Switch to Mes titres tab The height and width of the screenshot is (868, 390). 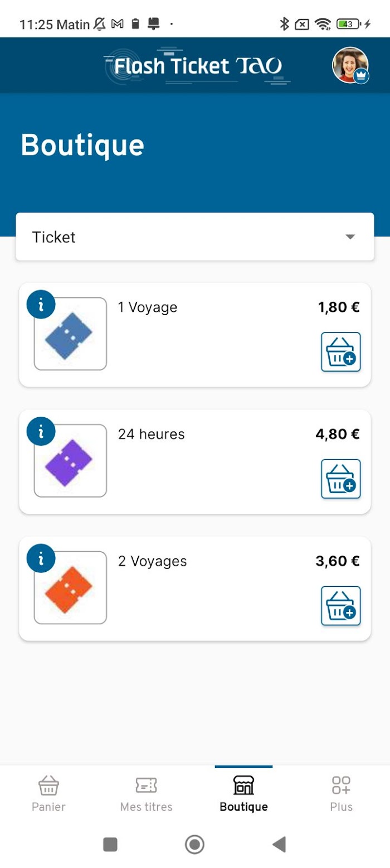pos(146,793)
